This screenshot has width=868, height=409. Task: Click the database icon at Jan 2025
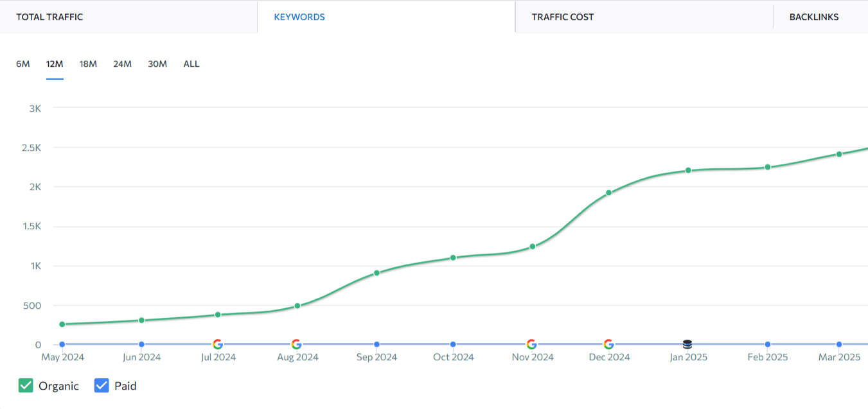687,344
